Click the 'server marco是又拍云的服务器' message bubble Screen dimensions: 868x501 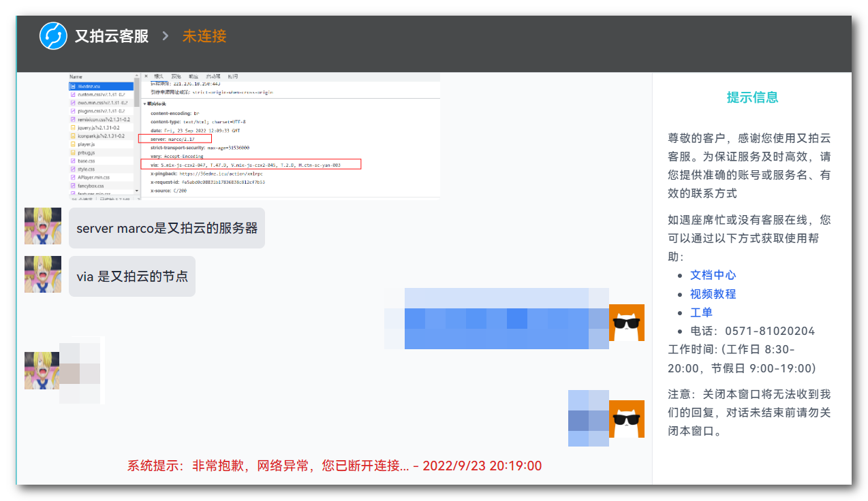click(167, 228)
